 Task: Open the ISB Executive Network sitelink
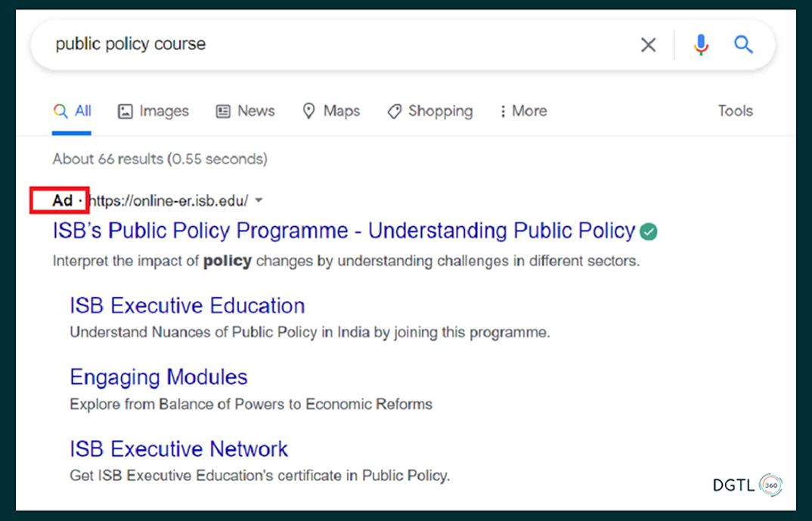pyautogui.click(x=178, y=448)
